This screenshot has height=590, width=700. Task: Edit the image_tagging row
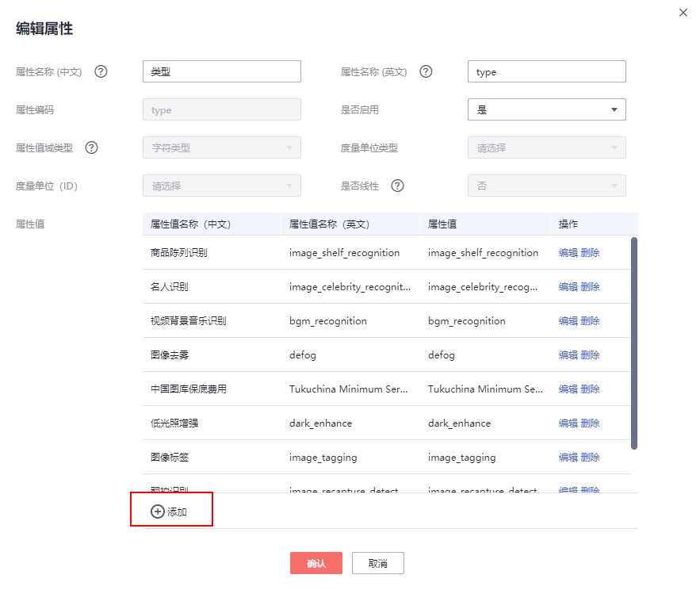coord(568,458)
